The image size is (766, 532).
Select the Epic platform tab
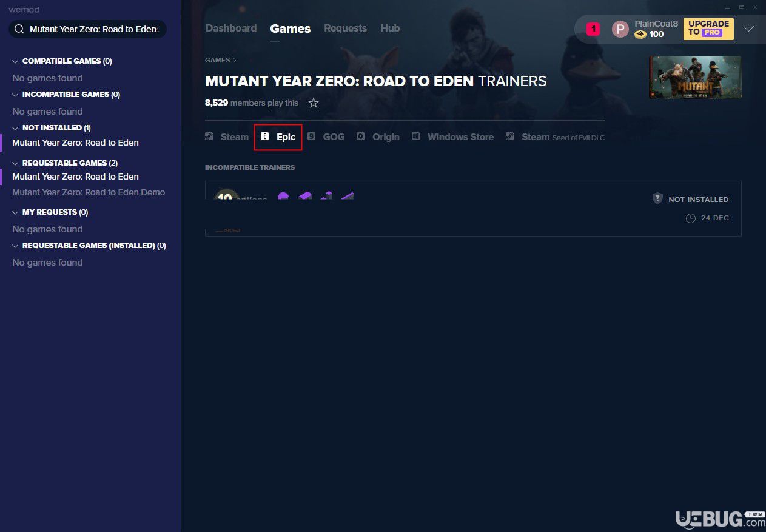pyautogui.click(x=278, y=137)
